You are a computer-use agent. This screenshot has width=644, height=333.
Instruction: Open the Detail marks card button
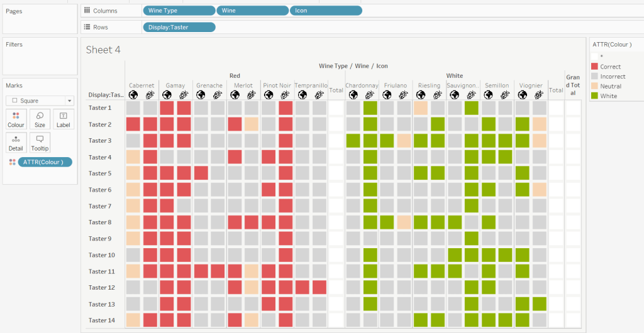click(16, 143)
